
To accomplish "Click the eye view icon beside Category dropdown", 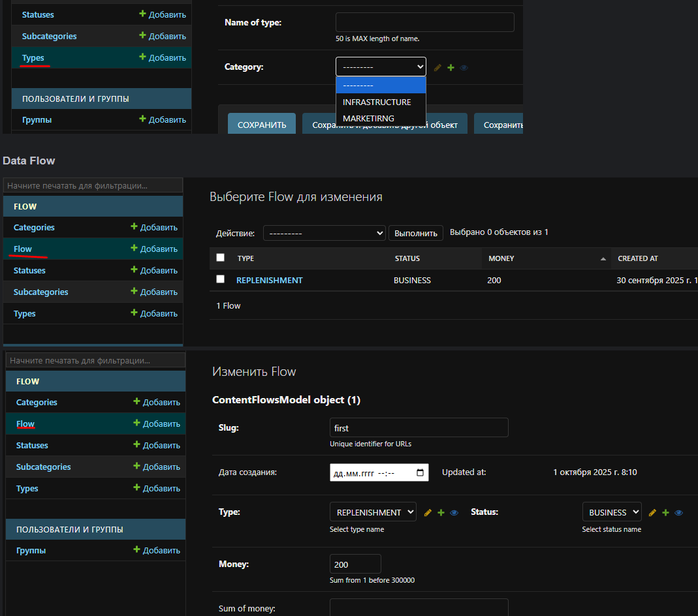I will point(464,68).
